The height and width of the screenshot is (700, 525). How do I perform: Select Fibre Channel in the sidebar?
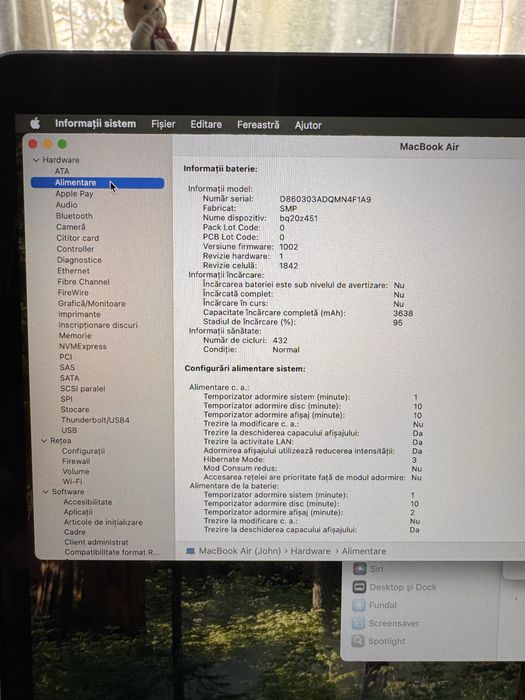(83, 282)
